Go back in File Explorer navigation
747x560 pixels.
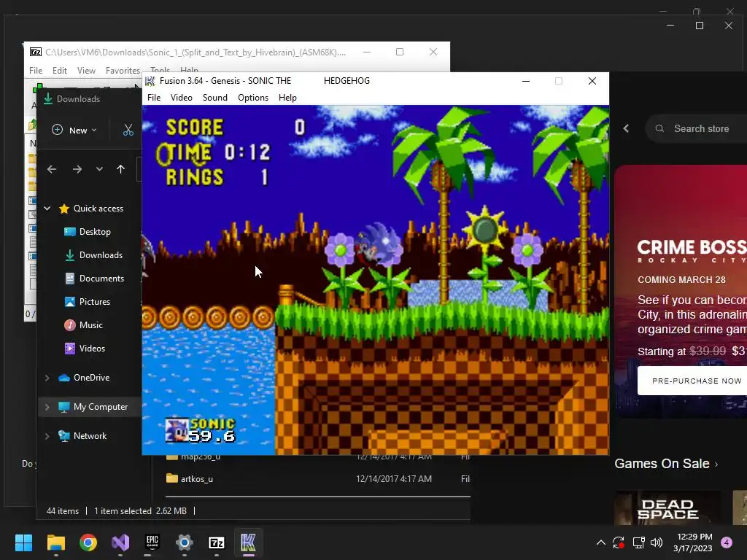tap(52, 169)
